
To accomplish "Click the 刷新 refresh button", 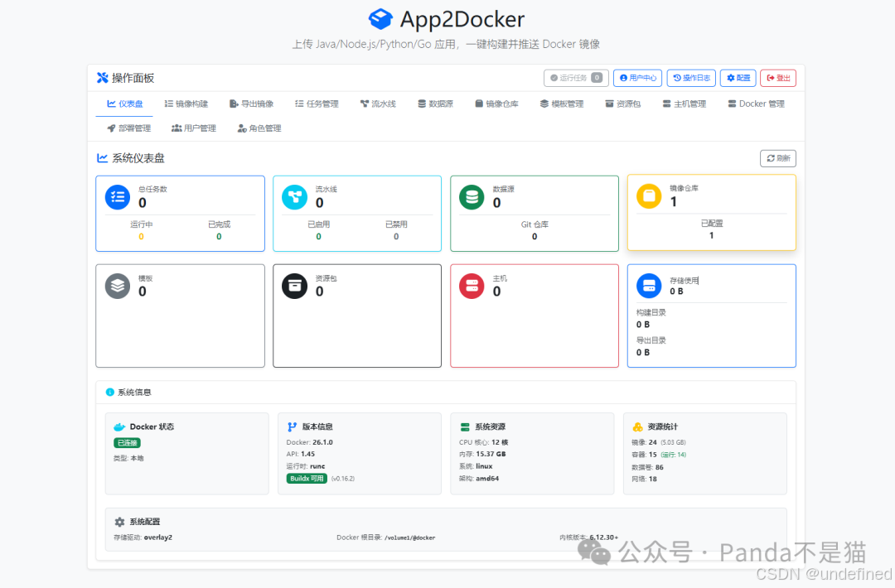I will [x=778, y=158].
